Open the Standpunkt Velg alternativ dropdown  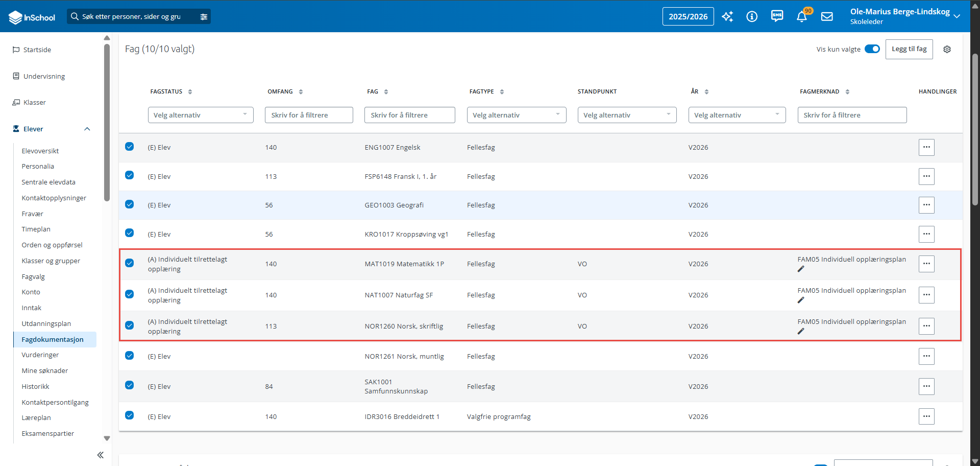pos(627,115)
